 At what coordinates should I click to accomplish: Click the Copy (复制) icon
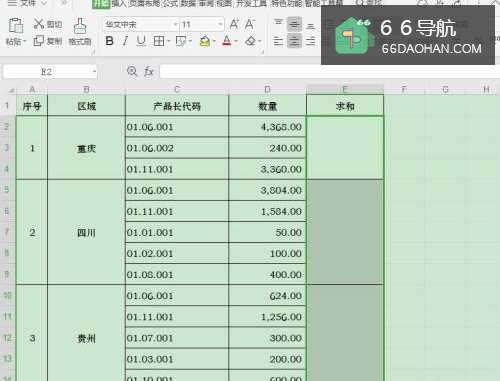click(x=39, y=41)
